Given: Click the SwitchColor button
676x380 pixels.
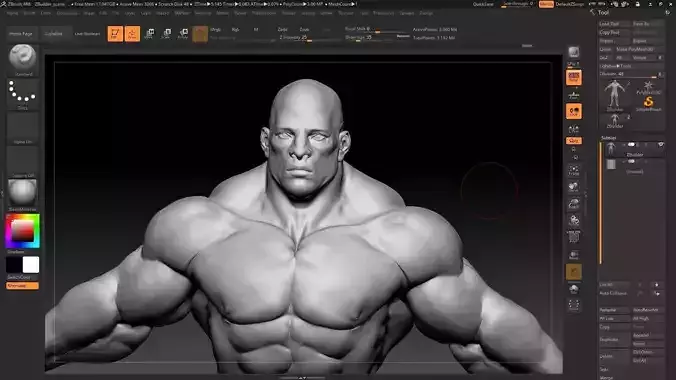Looking at the screenshot, I should click(22, 277).
